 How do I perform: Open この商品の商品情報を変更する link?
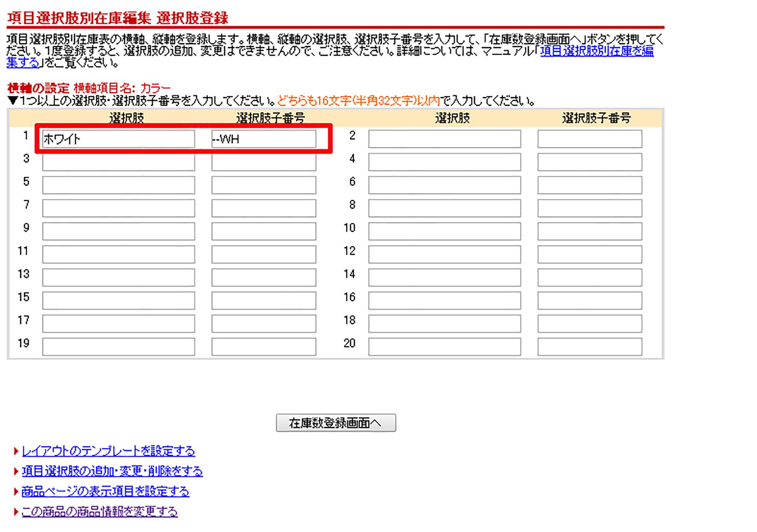point(100,511)
